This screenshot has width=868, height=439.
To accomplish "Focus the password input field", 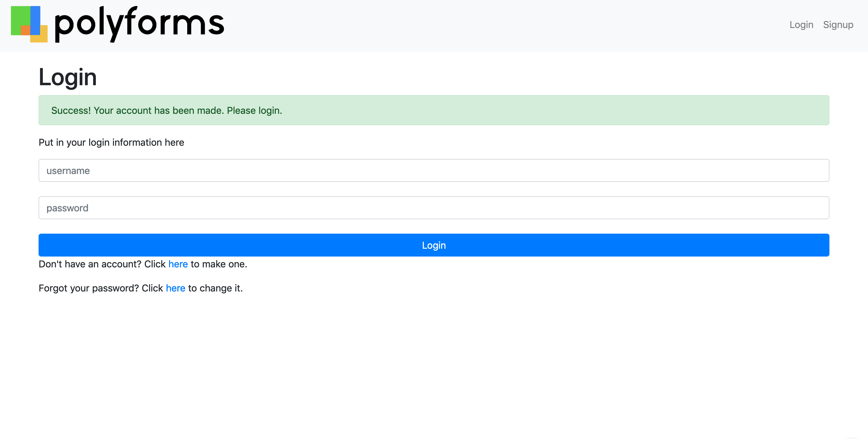I will click(434, 208).
